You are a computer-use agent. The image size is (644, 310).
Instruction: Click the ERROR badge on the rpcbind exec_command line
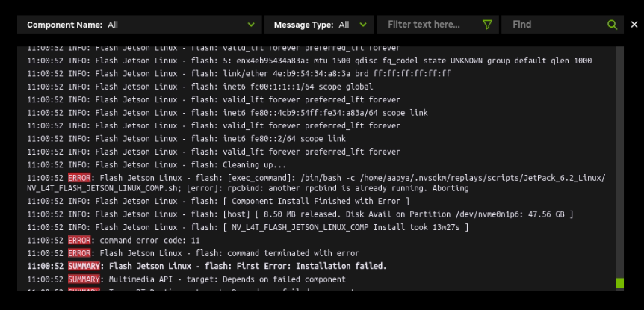[x=79, y=177]
